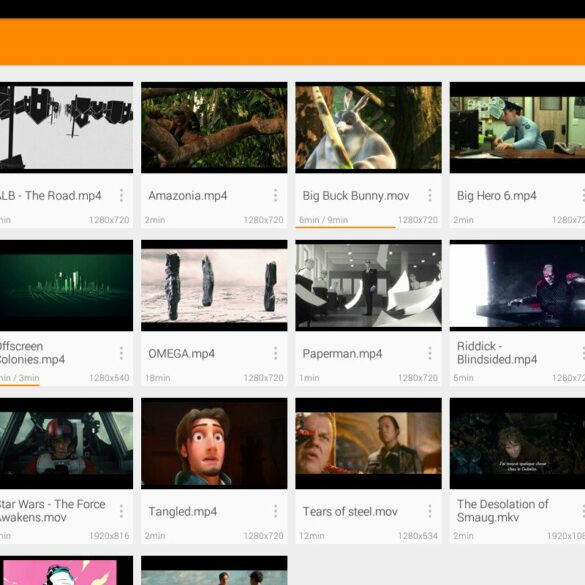Click the 1920x816 resolution label

109,536
